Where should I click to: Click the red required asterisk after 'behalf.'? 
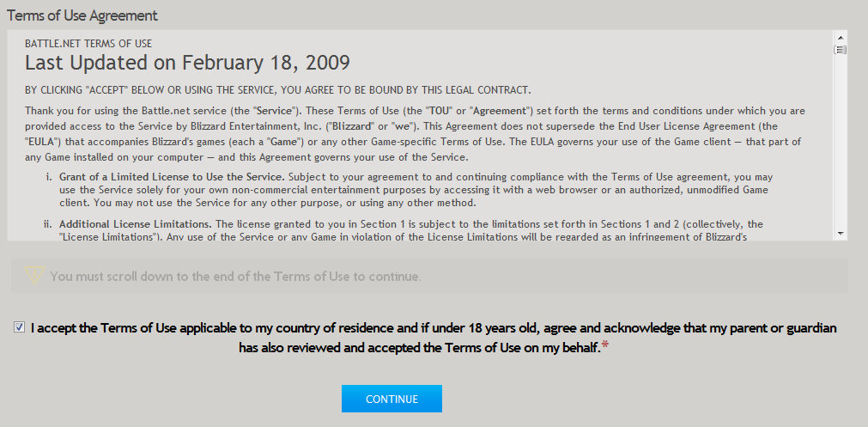coord(604,347)
